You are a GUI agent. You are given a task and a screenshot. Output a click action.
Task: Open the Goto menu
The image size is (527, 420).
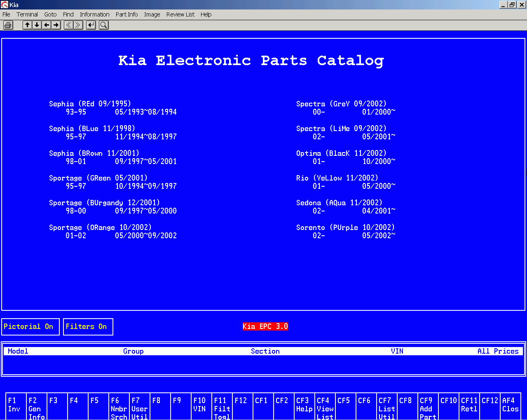pos(50,14)
